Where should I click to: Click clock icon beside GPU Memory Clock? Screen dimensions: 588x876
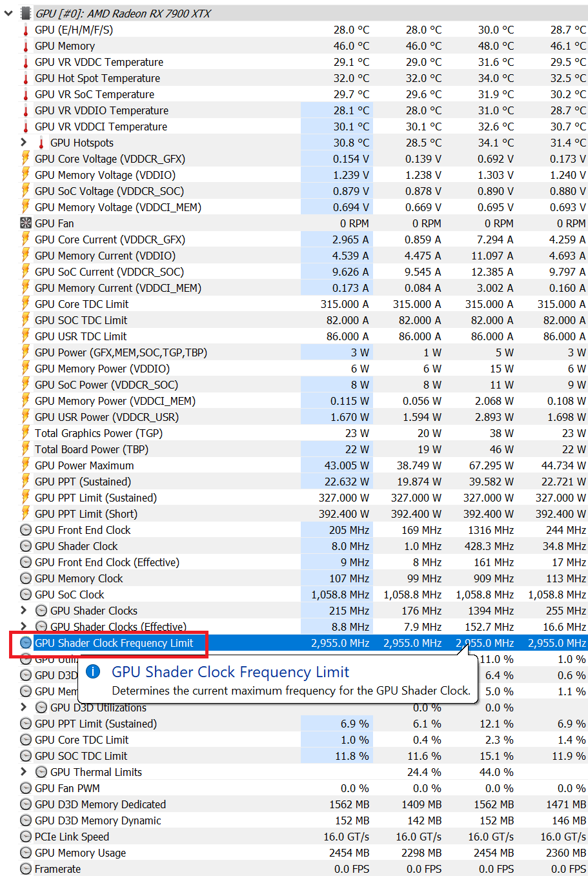tap(26, 578)
